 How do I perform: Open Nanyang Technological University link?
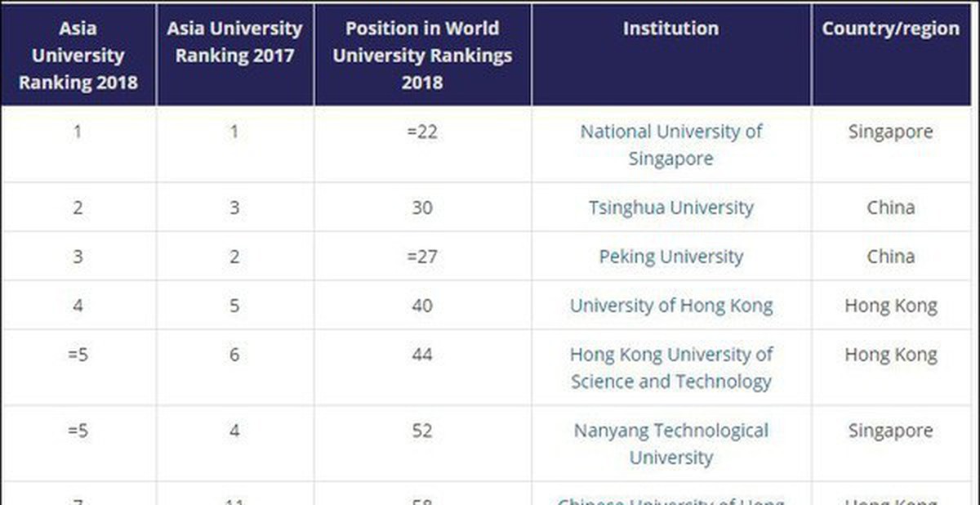tap(671, 444)
